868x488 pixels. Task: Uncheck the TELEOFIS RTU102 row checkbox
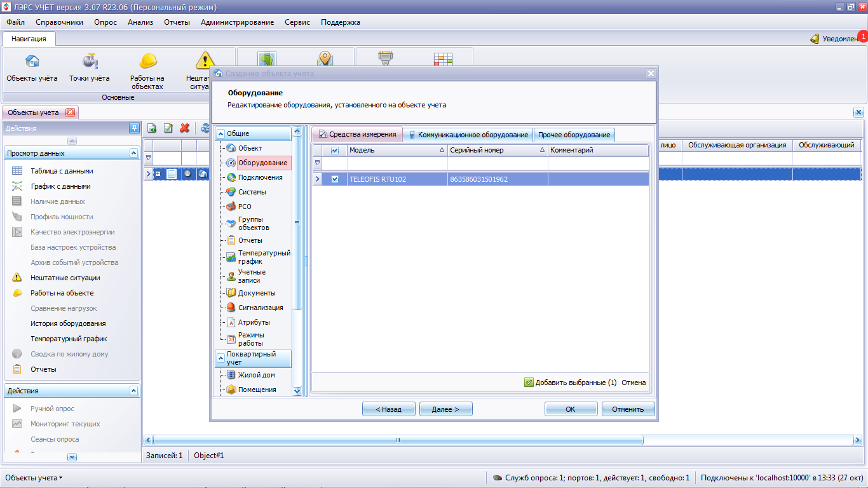coord(335,179)
